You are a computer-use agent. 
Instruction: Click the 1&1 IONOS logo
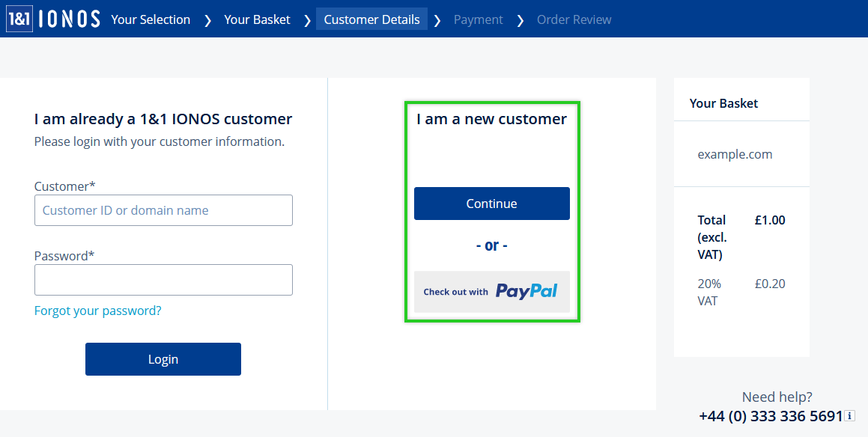54,19
